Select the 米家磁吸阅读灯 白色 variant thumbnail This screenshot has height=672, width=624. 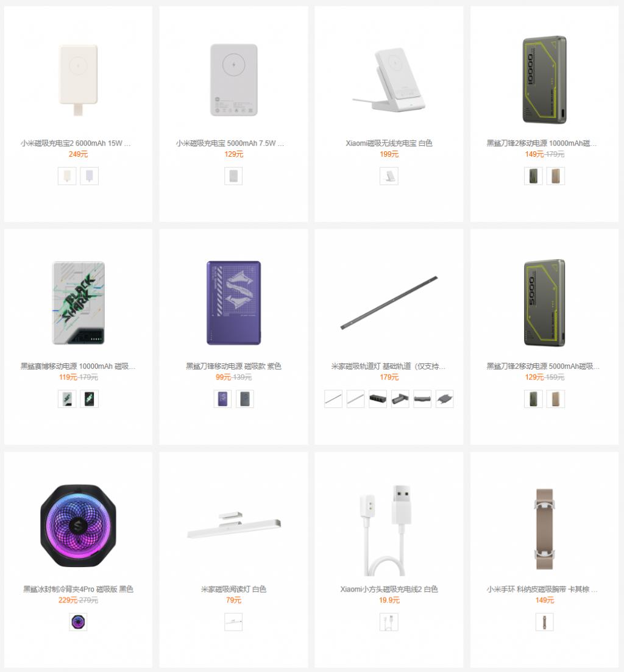pyautogui.click(x=233, y=622)
